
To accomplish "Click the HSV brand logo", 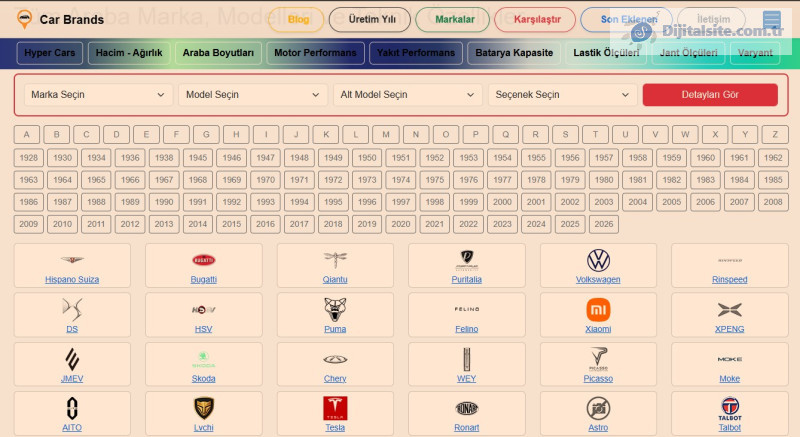I will pyautogui.click(x=204, y=310).
